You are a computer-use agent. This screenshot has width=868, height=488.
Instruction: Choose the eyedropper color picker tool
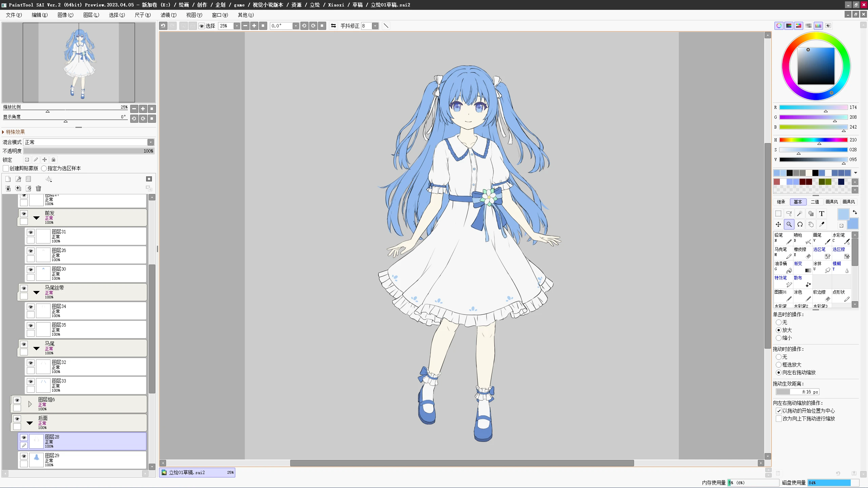point(822,225)
